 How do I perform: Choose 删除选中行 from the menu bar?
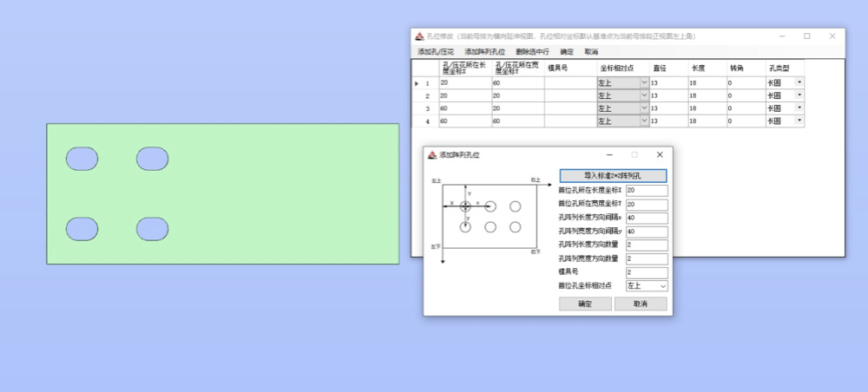click(x=532, y=52)
